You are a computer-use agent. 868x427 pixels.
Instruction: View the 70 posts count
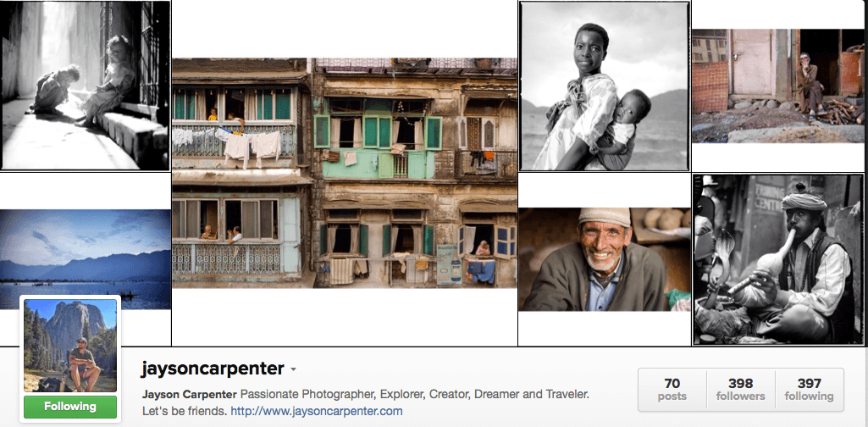click(672, 390)
